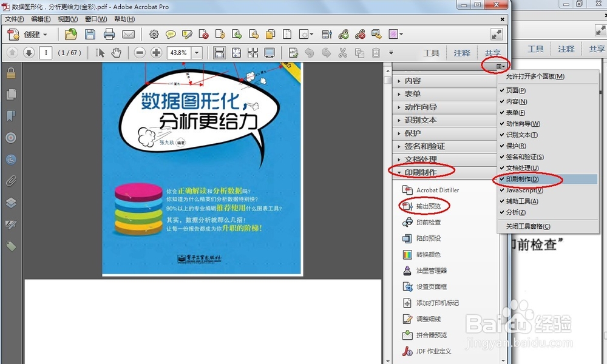Viewport: 607px width, 364px height.
Task: Open the page thumbnails navigation panel
Action: click(10, 94)
